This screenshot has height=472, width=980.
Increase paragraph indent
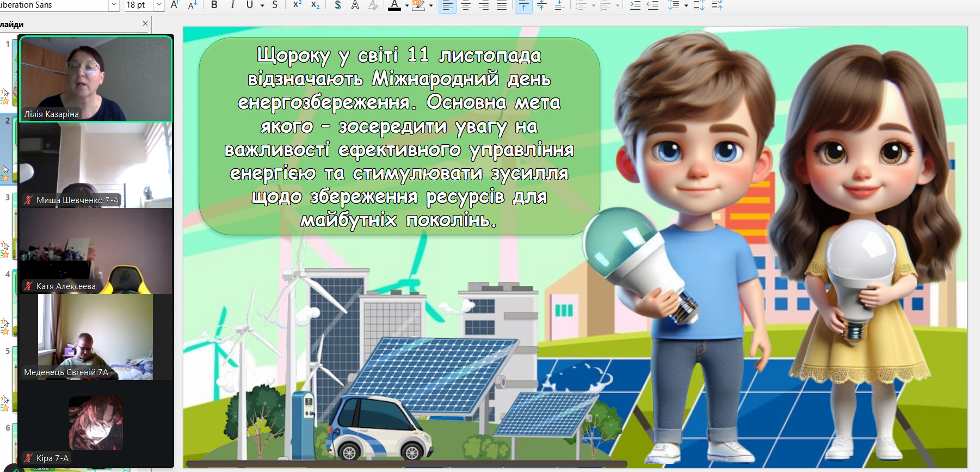point(634,5)
